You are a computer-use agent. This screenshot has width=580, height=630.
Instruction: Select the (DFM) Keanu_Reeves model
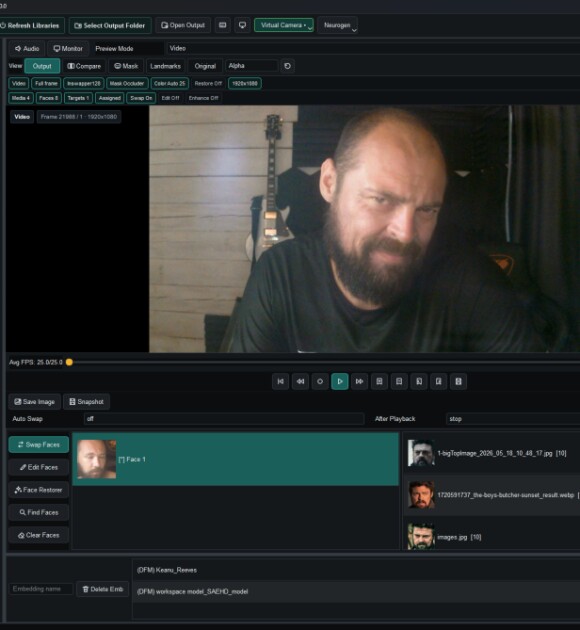click(x=356, y=570)
